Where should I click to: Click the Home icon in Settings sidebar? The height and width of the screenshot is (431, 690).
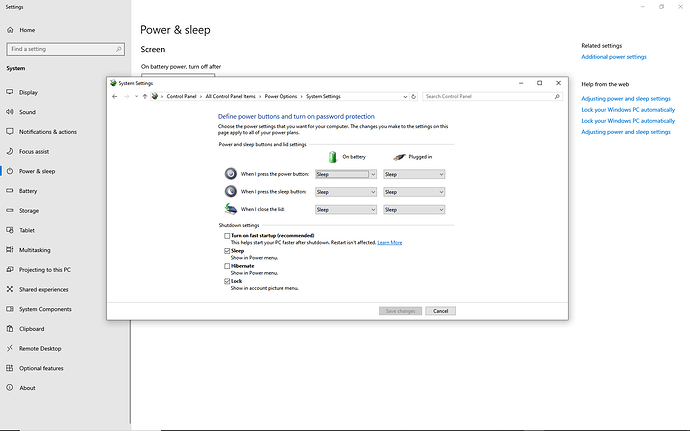click(x=10, y=30)
